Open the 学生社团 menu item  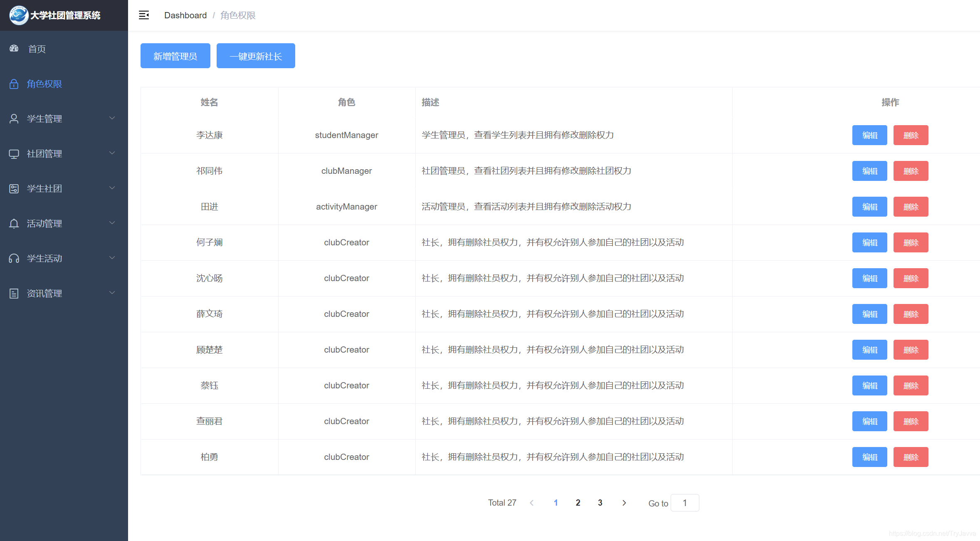point(44,189)
